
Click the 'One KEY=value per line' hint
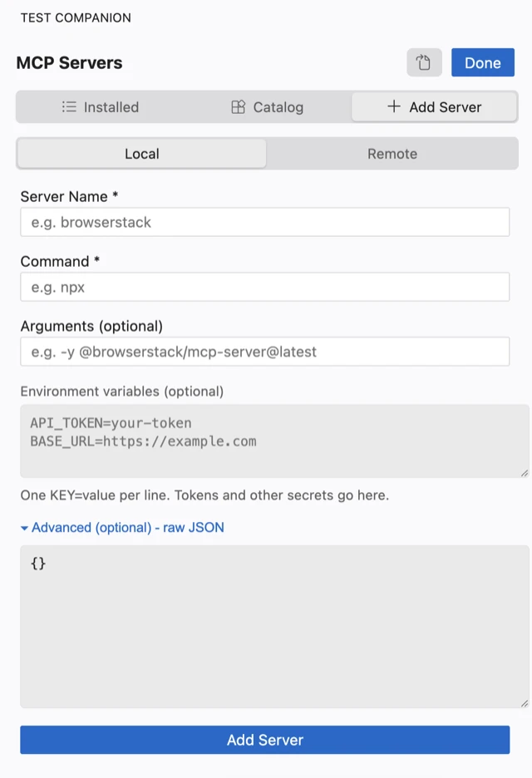[204, 495]
